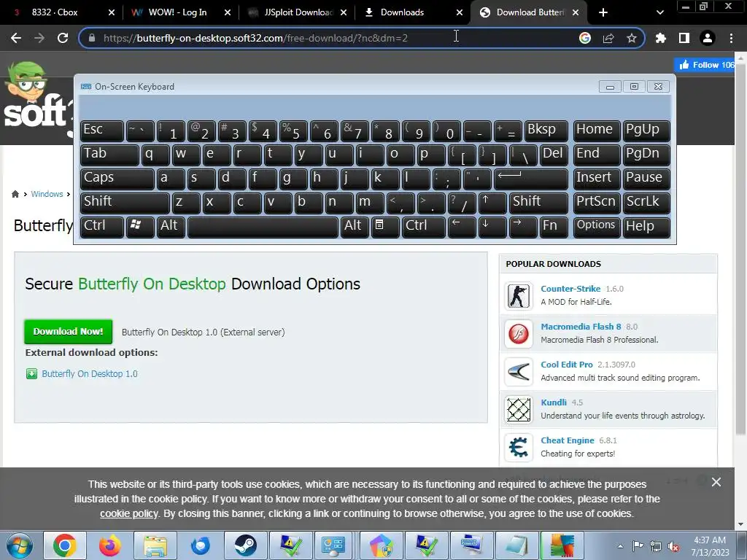Open Steam from the taskbar
747x560 pixels.
[245, 545]
